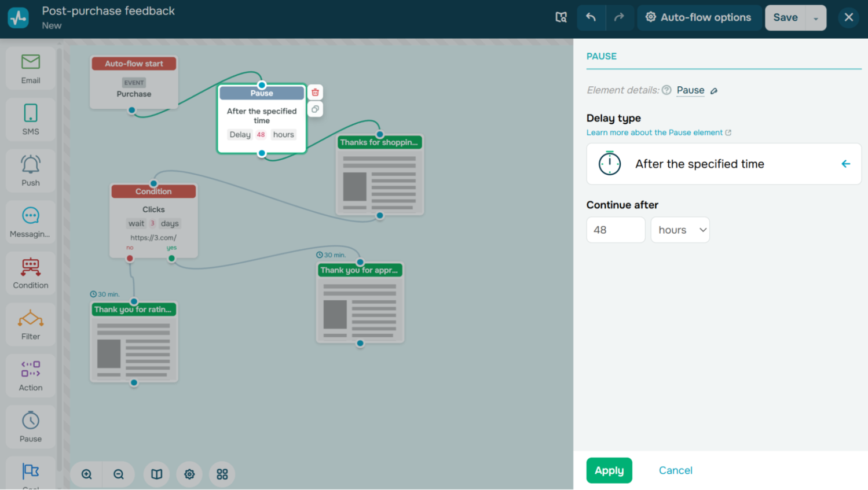Screen dimensions: 868x490
Task: Delete the Pause block with trash icon
Action: tap(315, 93)
